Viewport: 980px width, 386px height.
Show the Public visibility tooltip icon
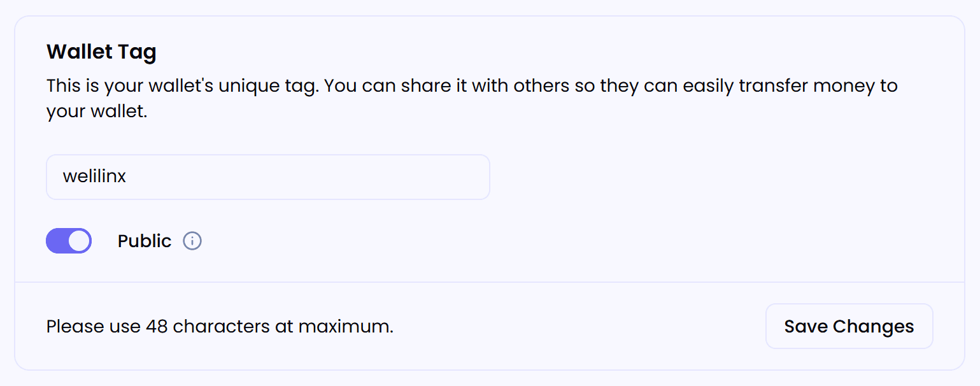(x=192, y=241)
